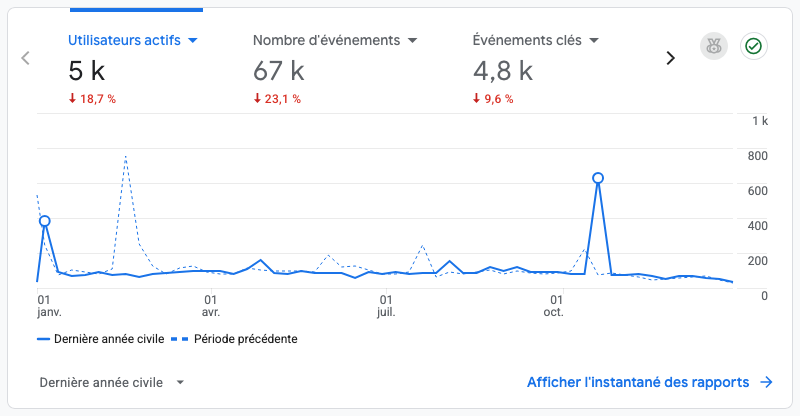Expand the Utilisateurs actifs metric dropdown arrow
This screenshot has width=800, height=416.
(193, 40)
